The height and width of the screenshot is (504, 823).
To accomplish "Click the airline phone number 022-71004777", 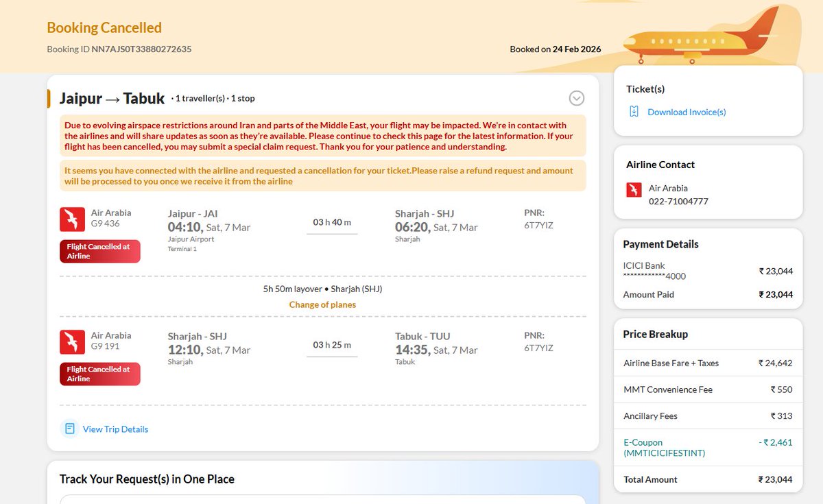I will click(678, 202).
